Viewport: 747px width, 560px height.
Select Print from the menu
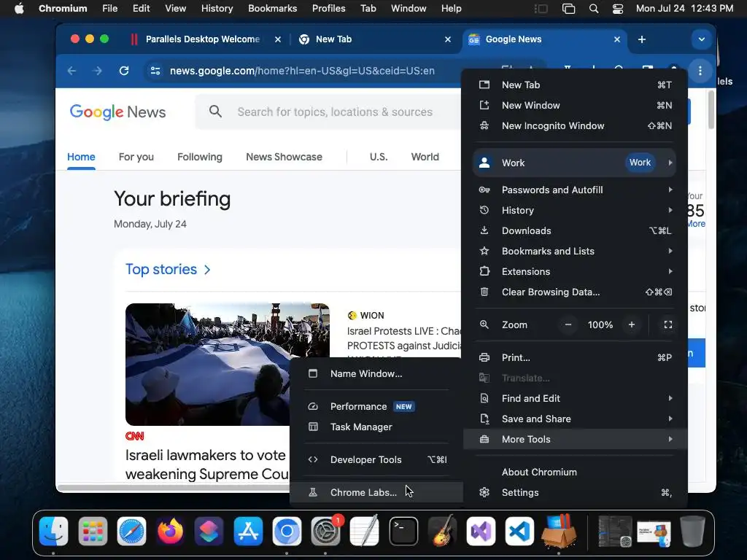[576, 357]
